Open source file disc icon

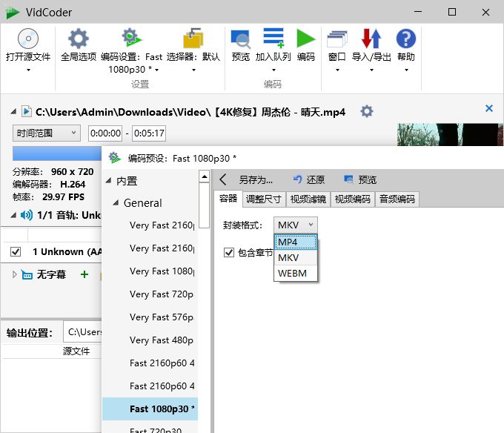coord(28,39)
